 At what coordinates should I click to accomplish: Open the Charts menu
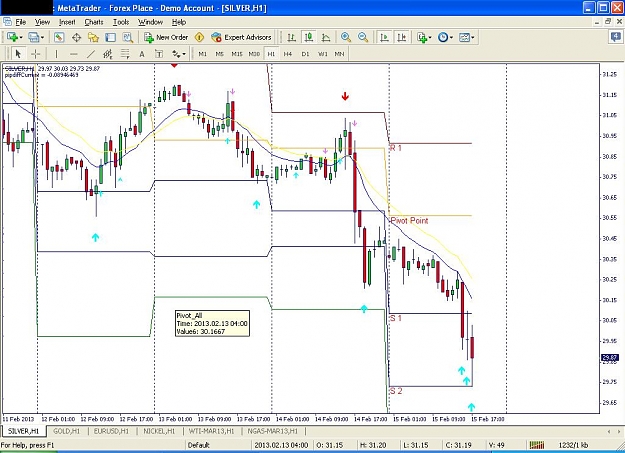point(94,22)
